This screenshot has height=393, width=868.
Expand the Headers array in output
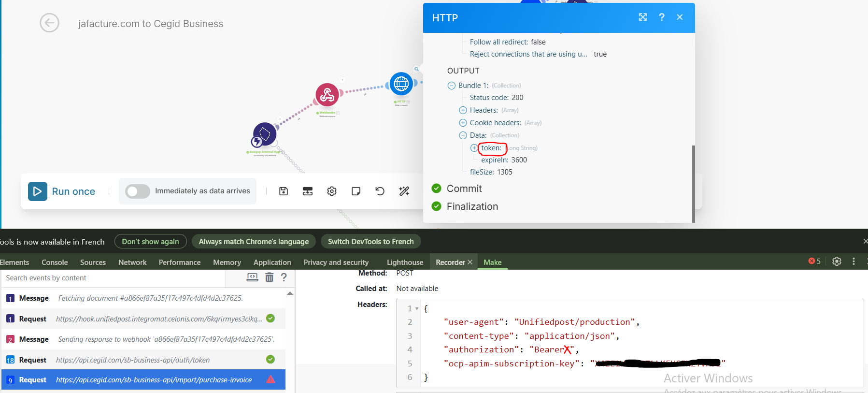pyautogui.click(x=463, y=110)
